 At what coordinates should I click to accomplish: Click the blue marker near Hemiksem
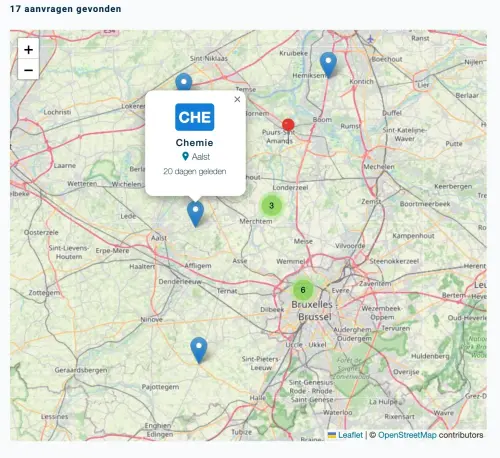point(328,65)
